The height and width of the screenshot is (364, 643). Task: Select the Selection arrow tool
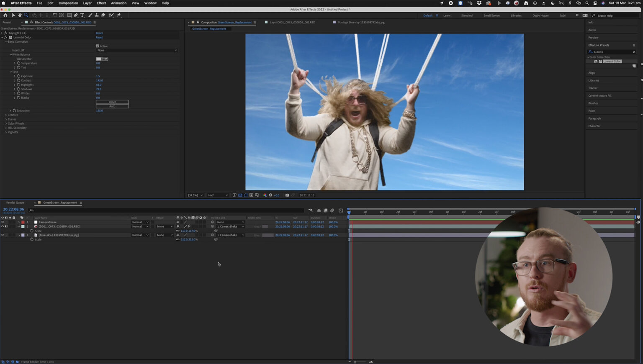pyautogui.click(x=13, y=15)
